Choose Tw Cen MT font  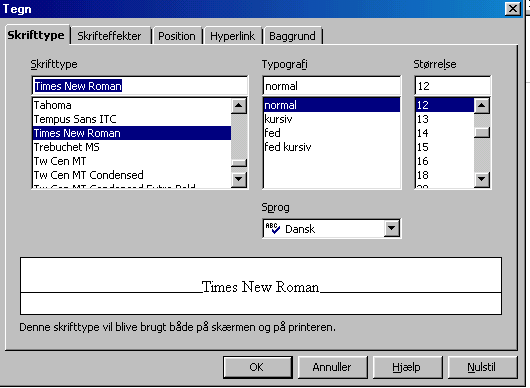coord(132,161)
